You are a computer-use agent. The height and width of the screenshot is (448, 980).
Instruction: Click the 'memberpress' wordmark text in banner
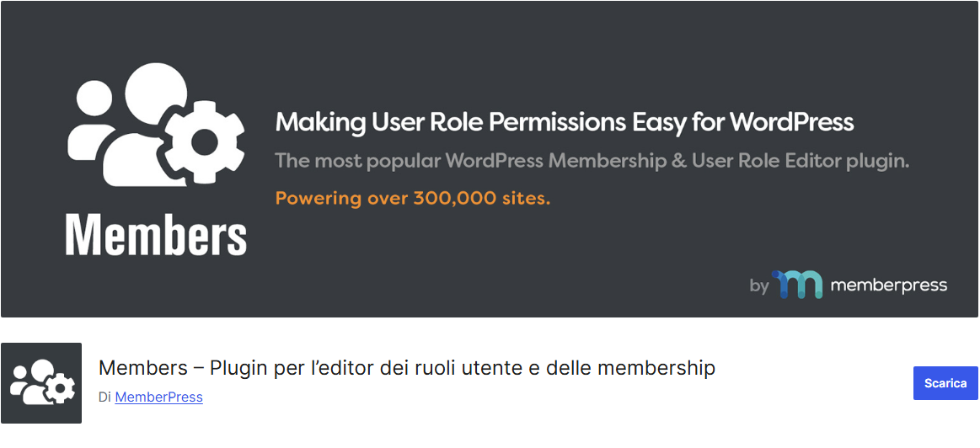tap(888, 285)
